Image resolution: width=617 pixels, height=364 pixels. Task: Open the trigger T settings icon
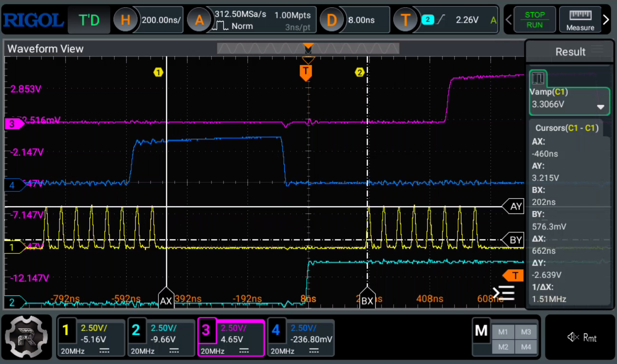405,20
